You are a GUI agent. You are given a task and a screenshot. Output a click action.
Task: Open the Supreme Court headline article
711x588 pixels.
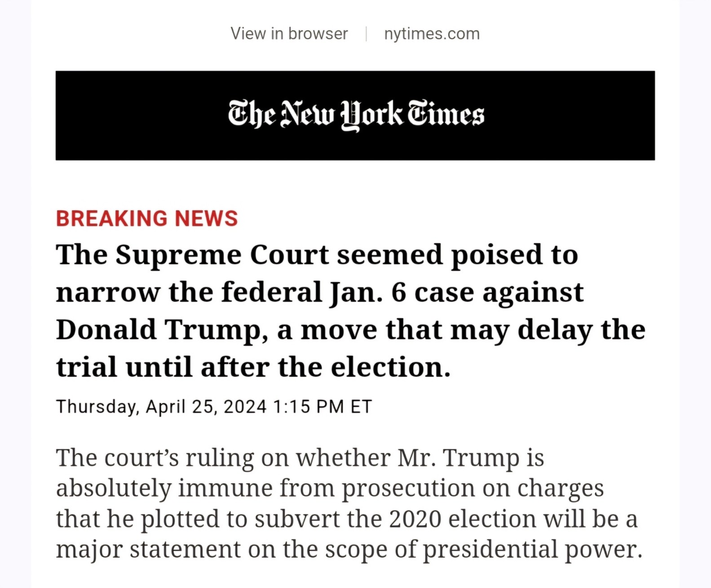(351, 311)
